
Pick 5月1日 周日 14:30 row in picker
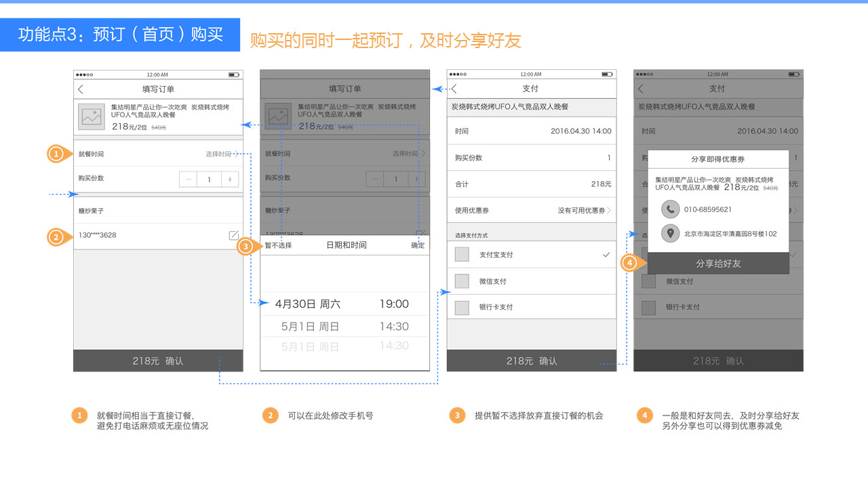coord(345,326)
